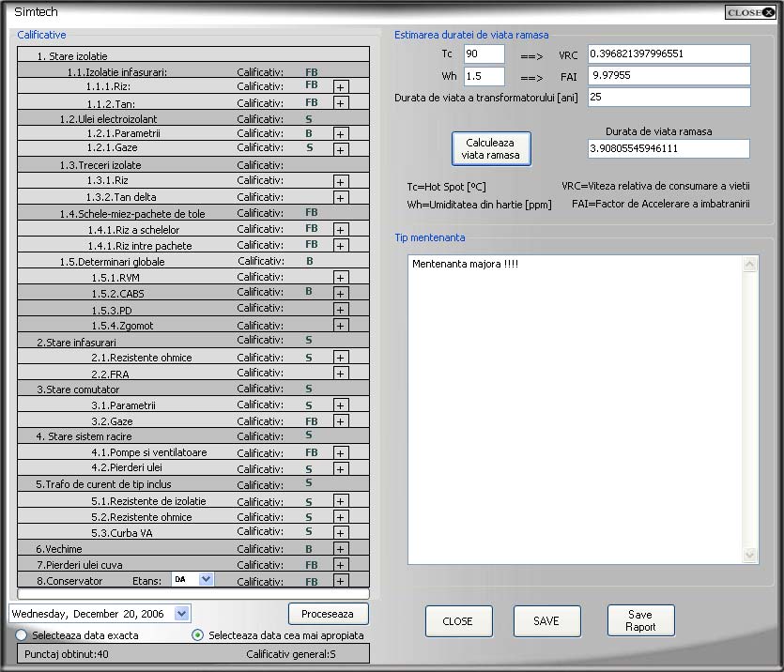Click plus button beside 1.2.1.Gaze
784x672 pixels.
pyautogui.click(x=341, y=149)
